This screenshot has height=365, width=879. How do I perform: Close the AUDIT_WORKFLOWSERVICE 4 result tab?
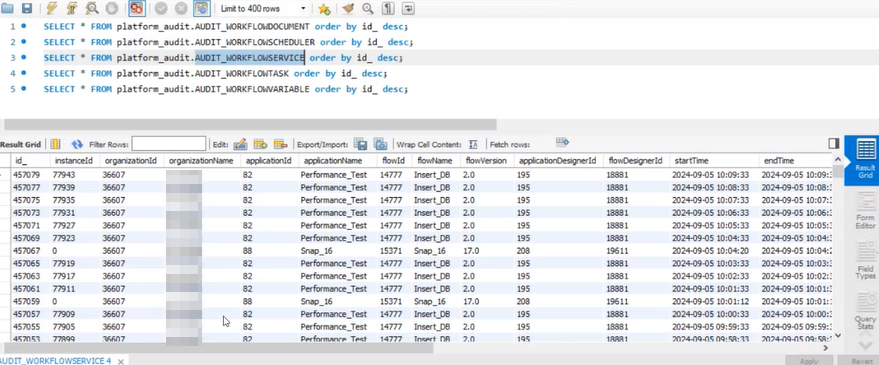[x=120, y=361]
